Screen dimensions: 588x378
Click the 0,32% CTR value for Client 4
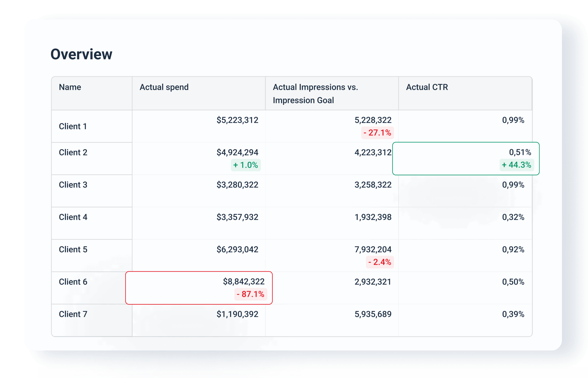513,217
